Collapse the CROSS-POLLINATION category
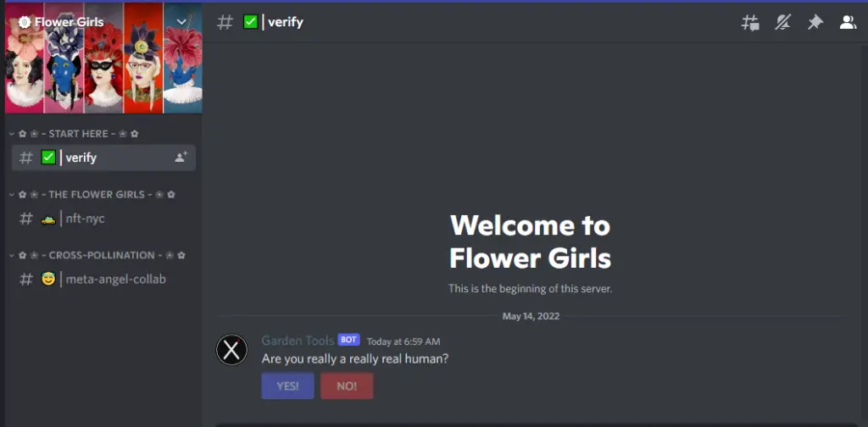This screenshot has width=868, height=427. [x=101, y=255]
